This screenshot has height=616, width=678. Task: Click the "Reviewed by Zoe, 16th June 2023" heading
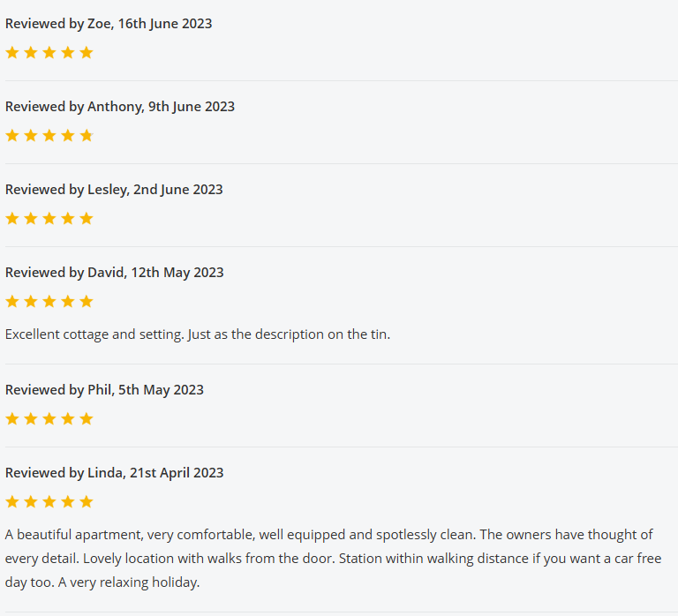click(109, 24)
